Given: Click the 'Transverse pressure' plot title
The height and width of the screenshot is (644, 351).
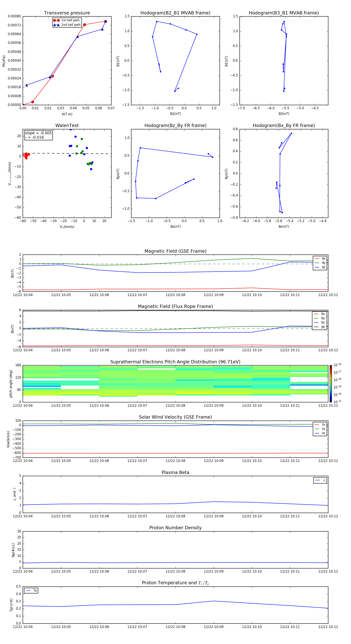Looking at the screenshot, I should point(67,13).
